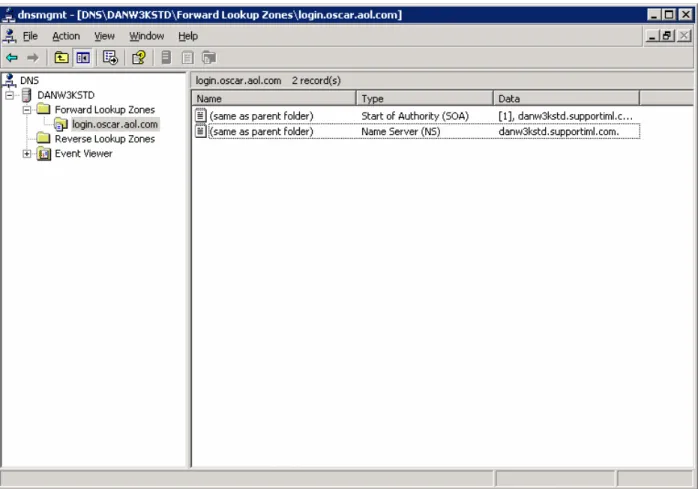Click the SOA record document icon
Image resolution: width=698 pixels, height=489 pixels.
[x=200, y=116]
